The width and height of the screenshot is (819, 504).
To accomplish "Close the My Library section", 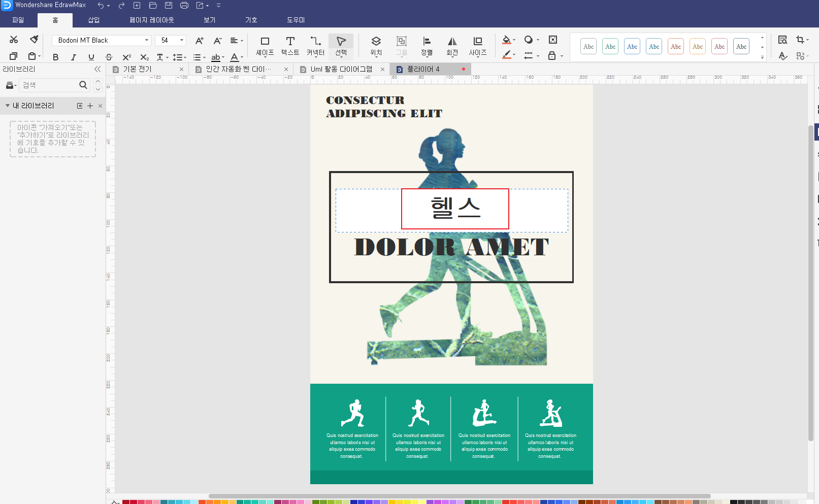I will [x=100, y=106].
